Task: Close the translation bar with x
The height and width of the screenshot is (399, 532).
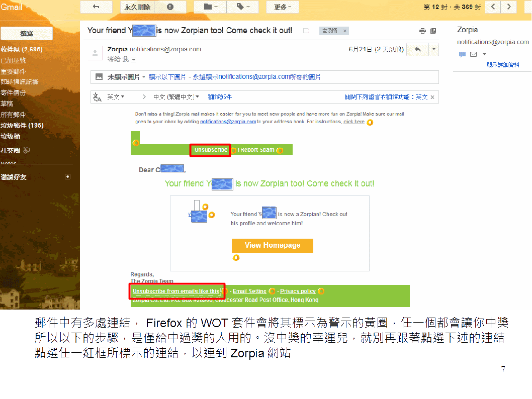Action: coord(432,97)
